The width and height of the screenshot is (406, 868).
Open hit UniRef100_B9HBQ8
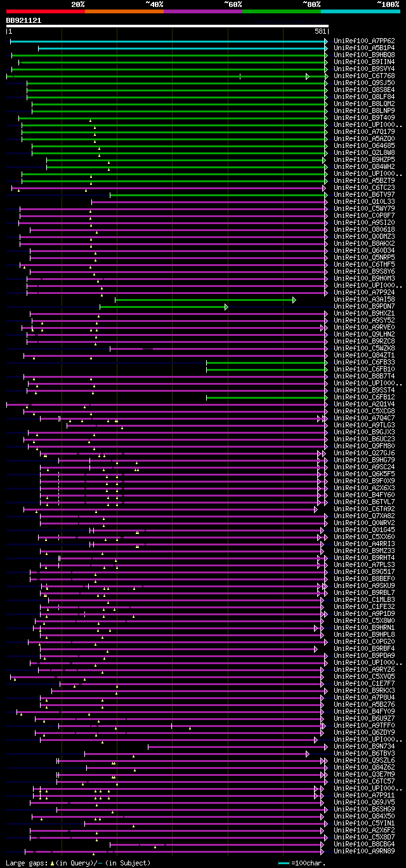(x=363, y=55)
